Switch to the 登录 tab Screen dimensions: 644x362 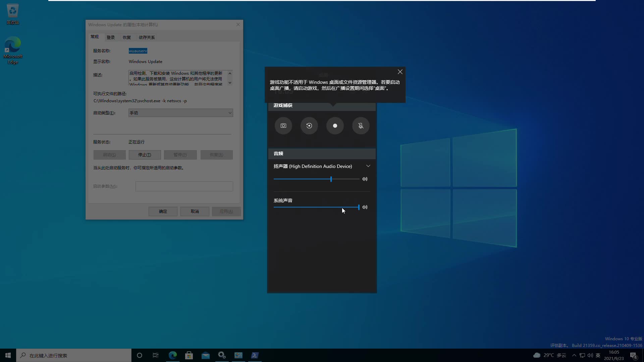point(111,37)
